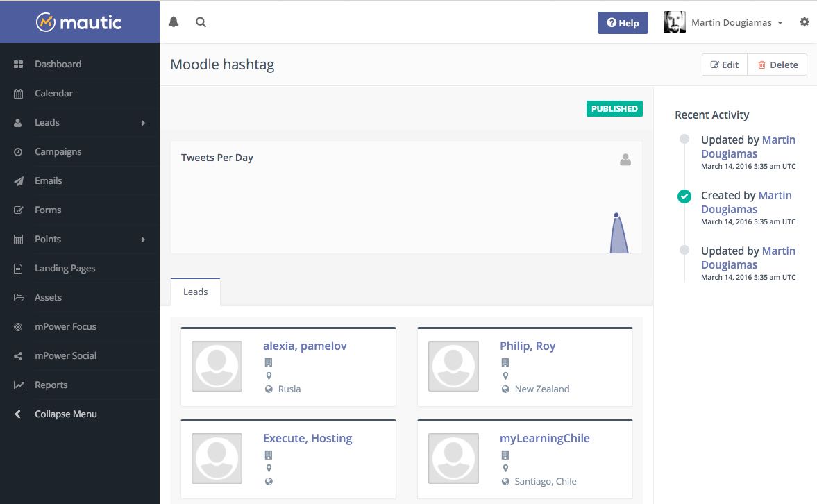The width and height of the screenshot is (817, 504).
Task: Click the Help button
Action: click(x=623, y=23)
